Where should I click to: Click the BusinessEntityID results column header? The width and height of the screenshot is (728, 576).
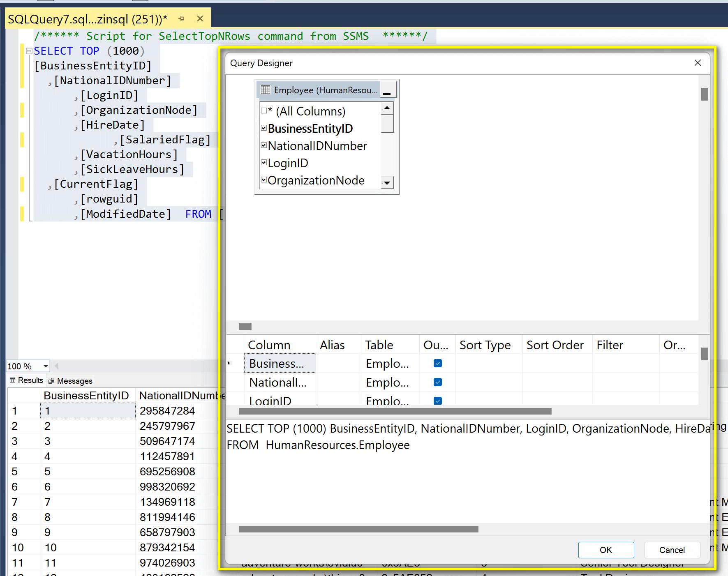tap(88, 396)
